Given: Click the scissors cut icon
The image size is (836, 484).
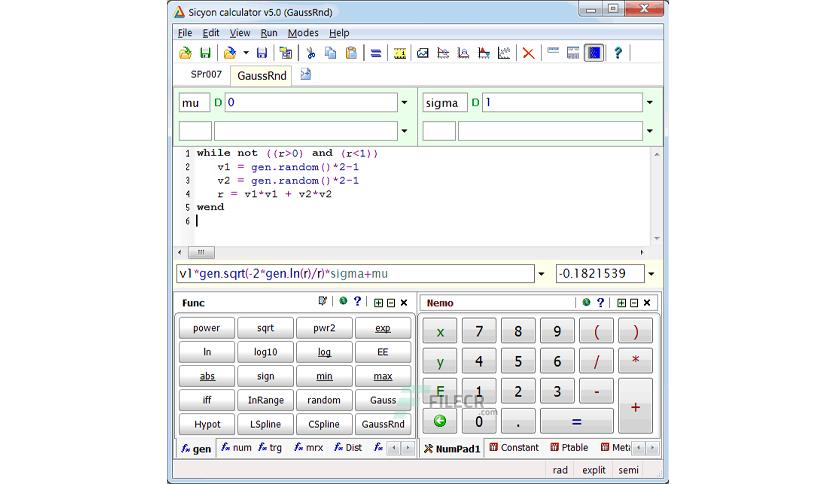Looking at the screenshot, I should click(310, 53).
